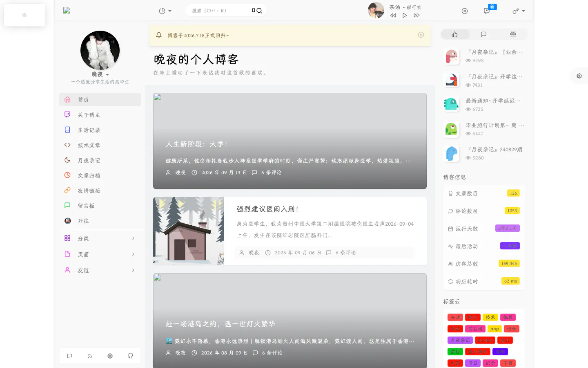Click the circular target icon in header
This screenshot has height=368, width=588.
pyautogui.click(x=465, y=11)
